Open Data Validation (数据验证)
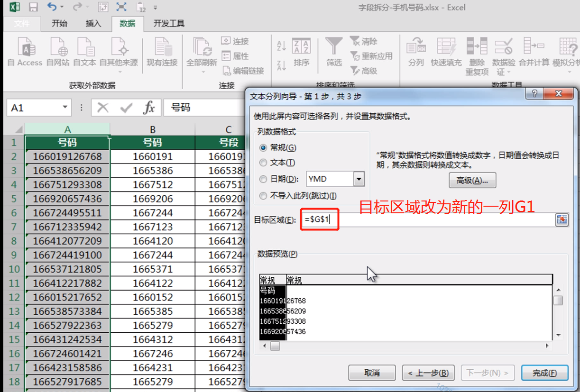 (x=503, y=56)
